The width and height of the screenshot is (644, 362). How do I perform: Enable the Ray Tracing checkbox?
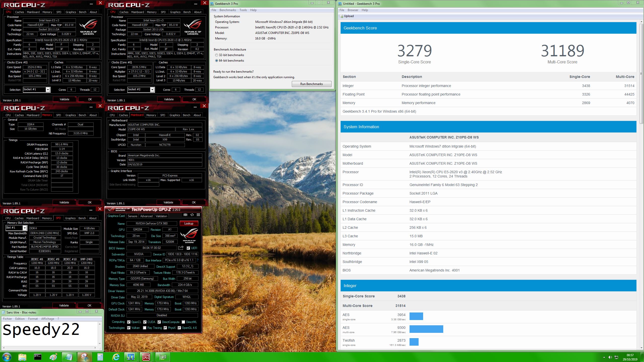(145, 328)
